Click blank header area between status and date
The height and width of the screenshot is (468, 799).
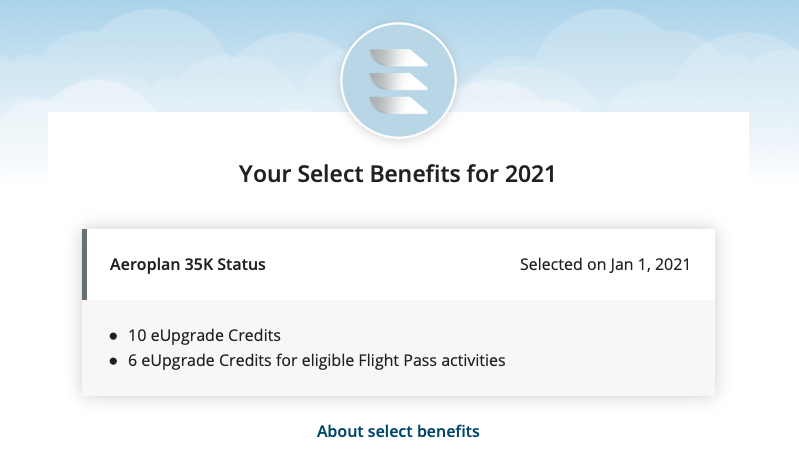click(x=390, y=265)
